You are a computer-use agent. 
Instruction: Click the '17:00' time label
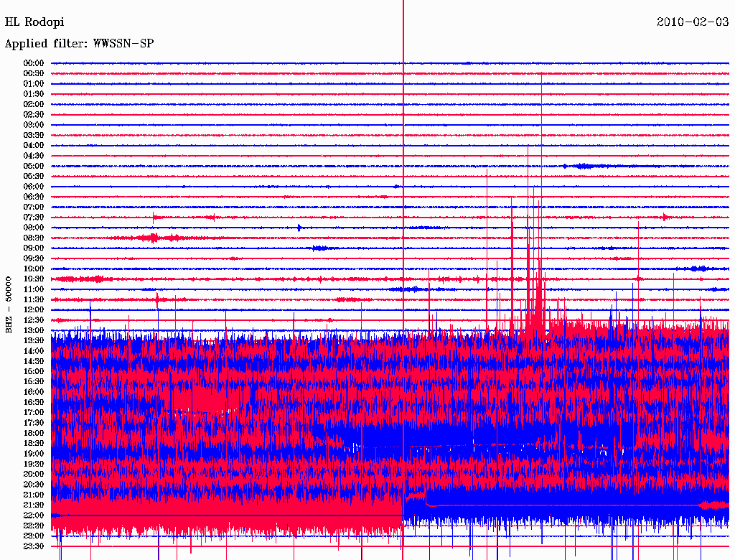click(34, 412)
